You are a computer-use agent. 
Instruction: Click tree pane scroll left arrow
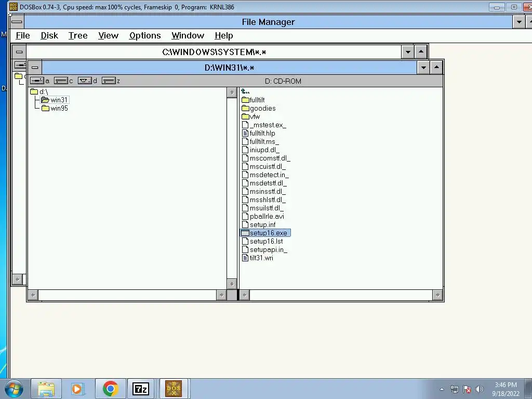(x=33, y=295)
